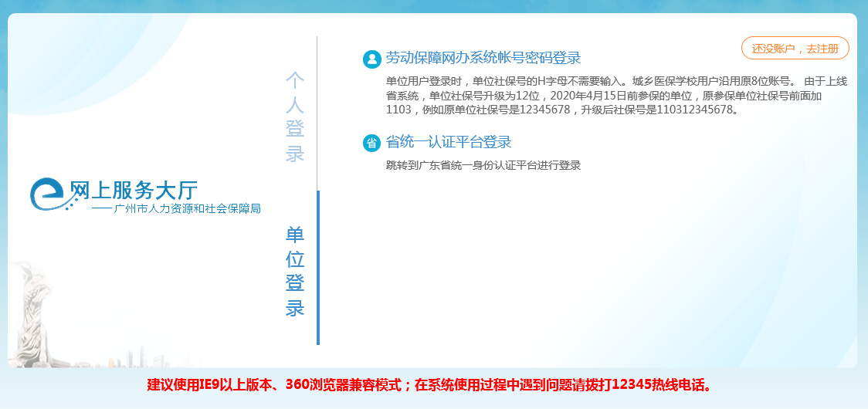Viewport: 868px width, 409px height.
Task: Open 省统一认证平台登录 link
Action: coord(449,142)
